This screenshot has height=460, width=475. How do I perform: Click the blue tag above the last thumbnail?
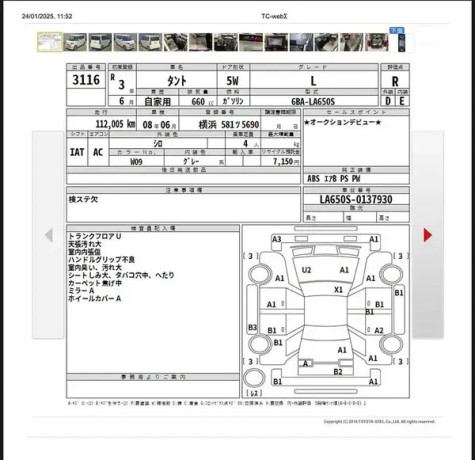click(397, 30)
